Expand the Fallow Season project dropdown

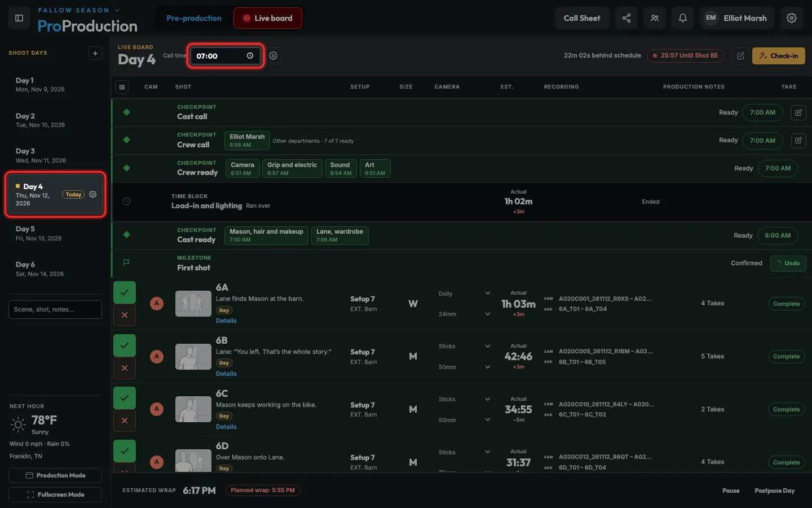78,10
